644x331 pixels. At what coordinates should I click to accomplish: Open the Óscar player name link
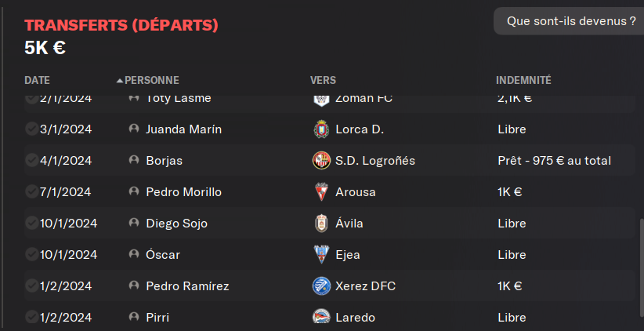click(x=163, y=254)
